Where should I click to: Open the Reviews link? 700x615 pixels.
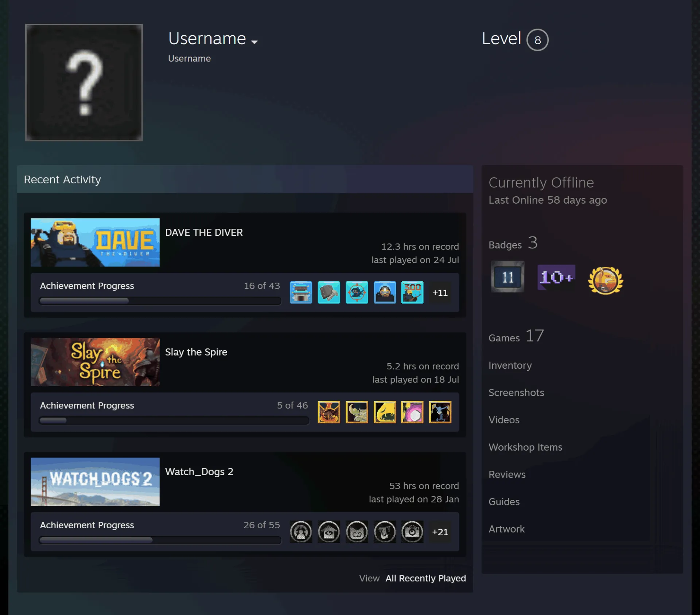(507, 474)
